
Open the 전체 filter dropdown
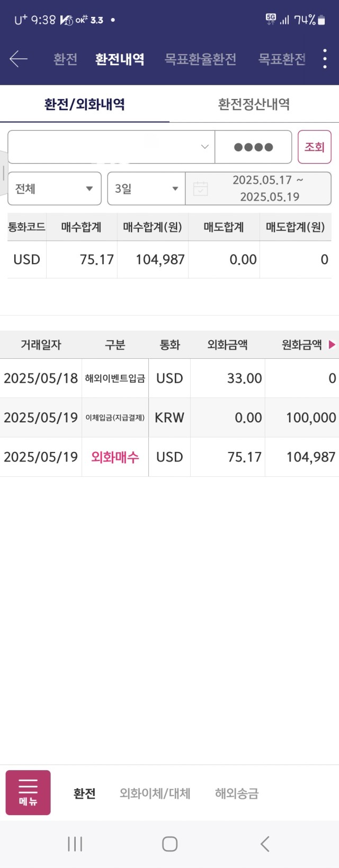(x=55, y=188)
